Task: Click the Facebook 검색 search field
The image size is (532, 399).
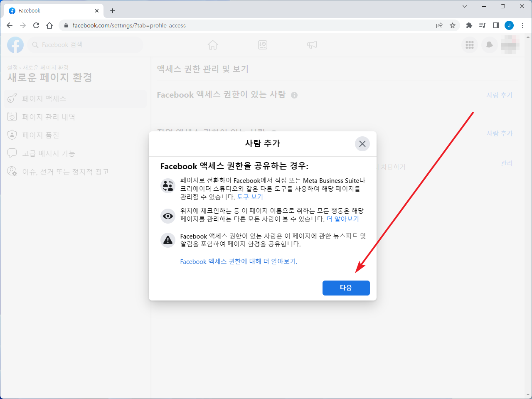Action: [85, 45]
